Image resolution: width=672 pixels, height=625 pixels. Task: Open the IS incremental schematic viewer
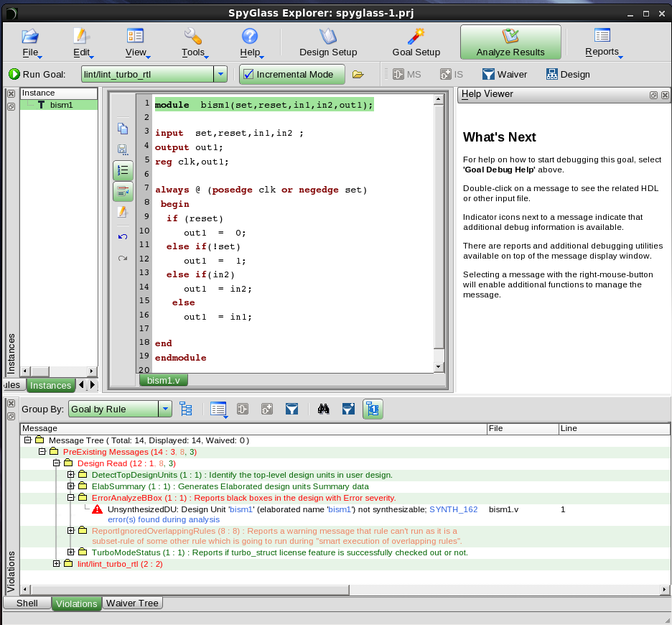tap(452, 75)
